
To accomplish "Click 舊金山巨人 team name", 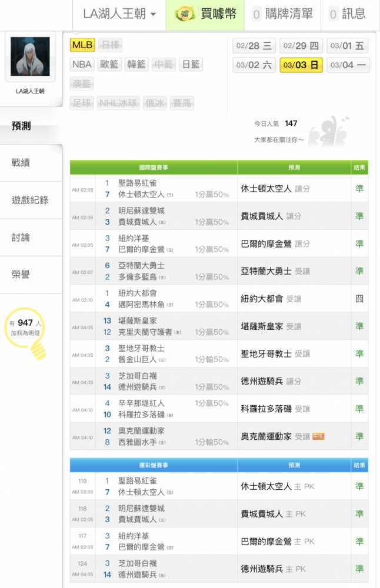I will (x=137, y=359).
